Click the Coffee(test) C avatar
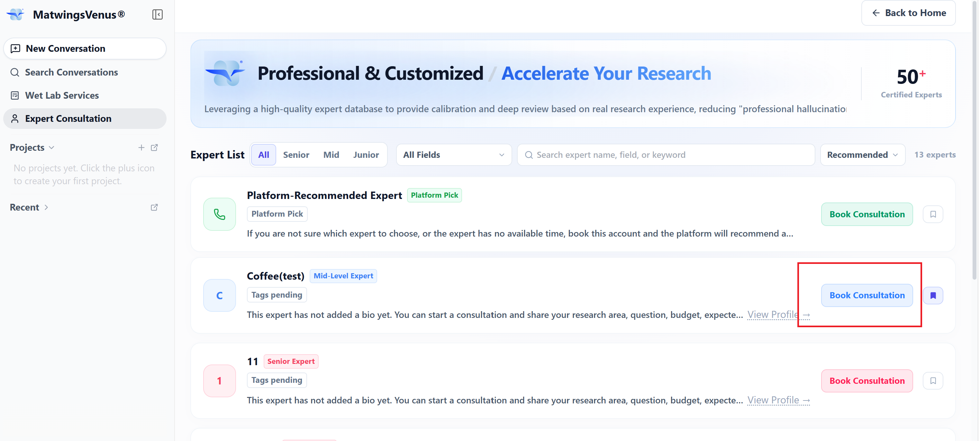Screen dimensions: 980x441 coord(220,295)
